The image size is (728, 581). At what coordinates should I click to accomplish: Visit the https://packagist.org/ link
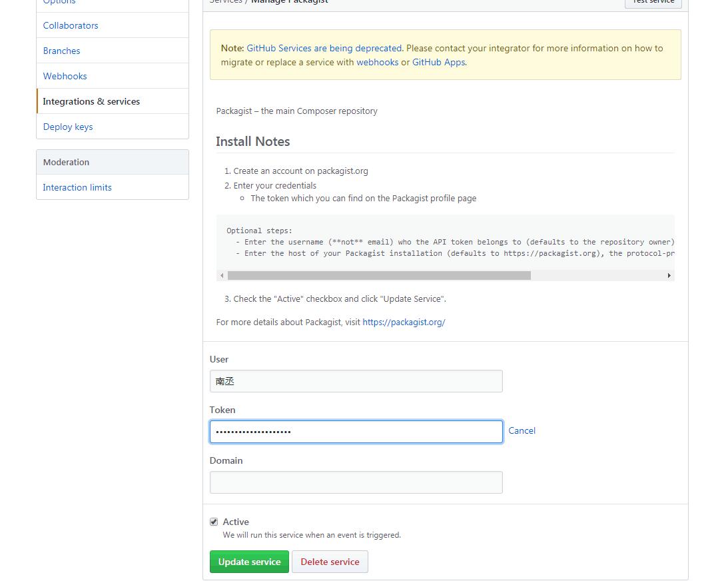404,322
